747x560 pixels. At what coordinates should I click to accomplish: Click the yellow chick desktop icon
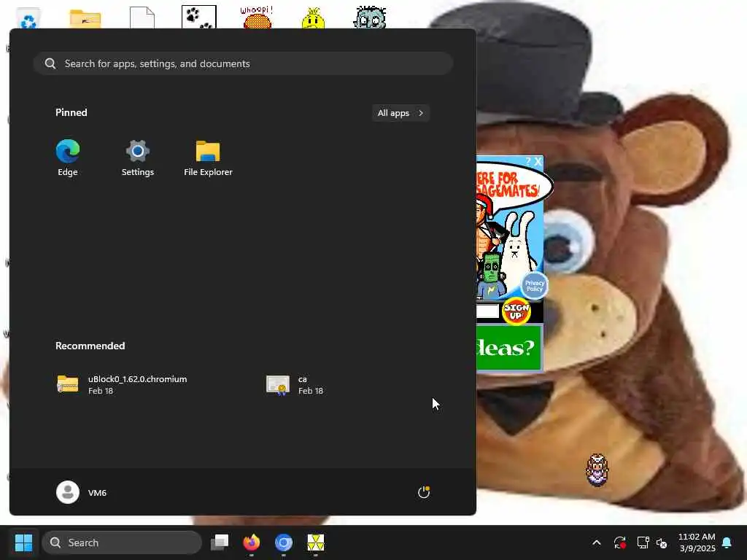pos(313,18)
